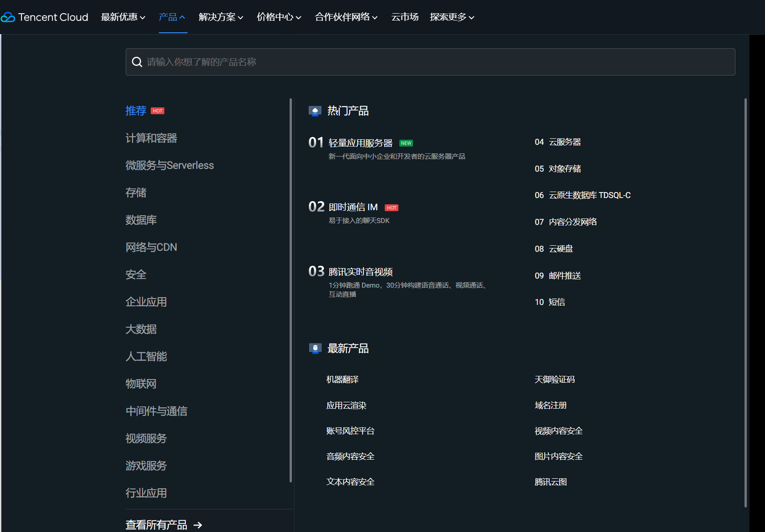Open the 大数据 category
765x532 pixels.
141,329
